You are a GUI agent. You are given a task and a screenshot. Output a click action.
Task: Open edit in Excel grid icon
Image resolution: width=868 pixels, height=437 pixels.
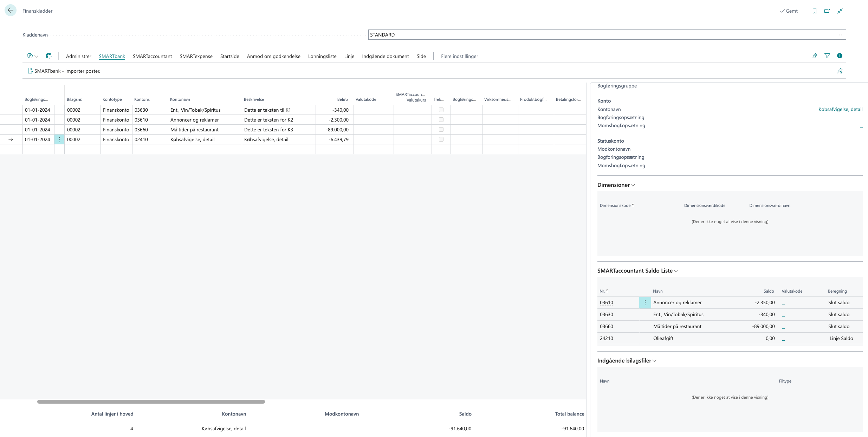coord(49,56)
